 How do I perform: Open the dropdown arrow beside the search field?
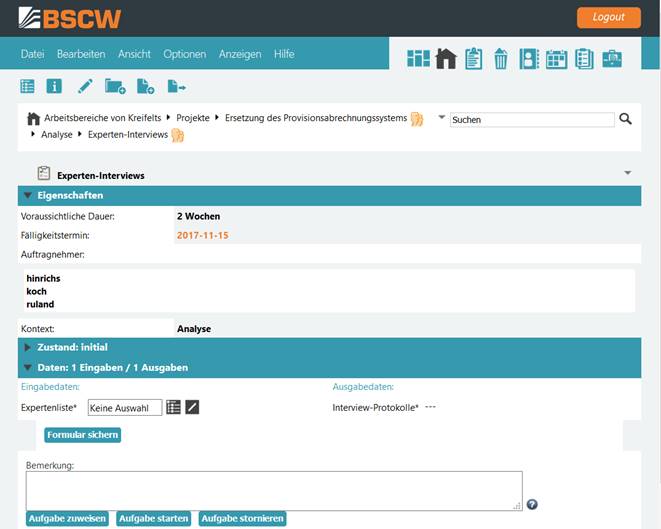coord(441,117)
